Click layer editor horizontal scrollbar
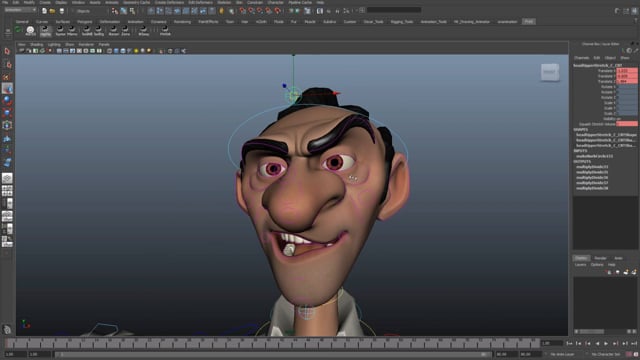Image resolution: width=640 pixels, height=360 pixels. pos(605,331)
